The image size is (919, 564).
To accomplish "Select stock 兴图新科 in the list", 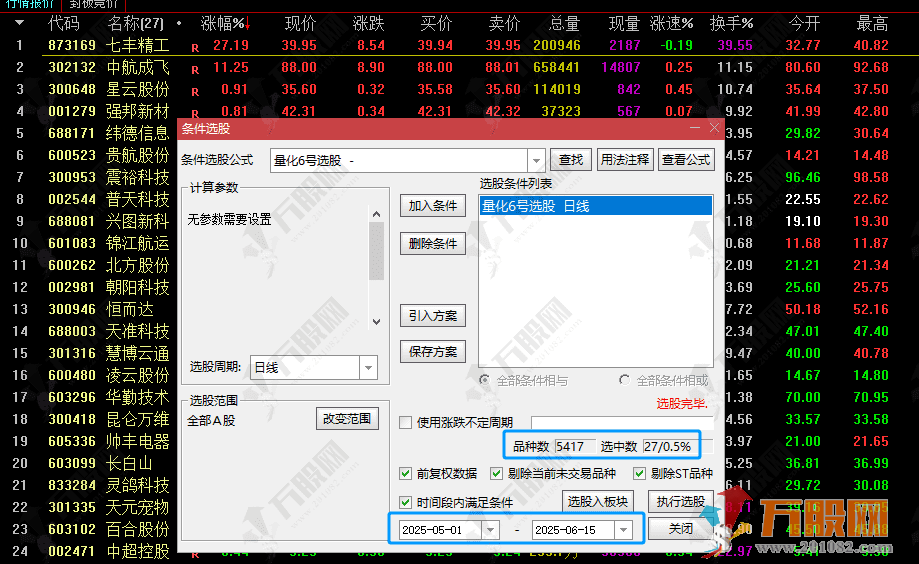I will coord(138,221).
